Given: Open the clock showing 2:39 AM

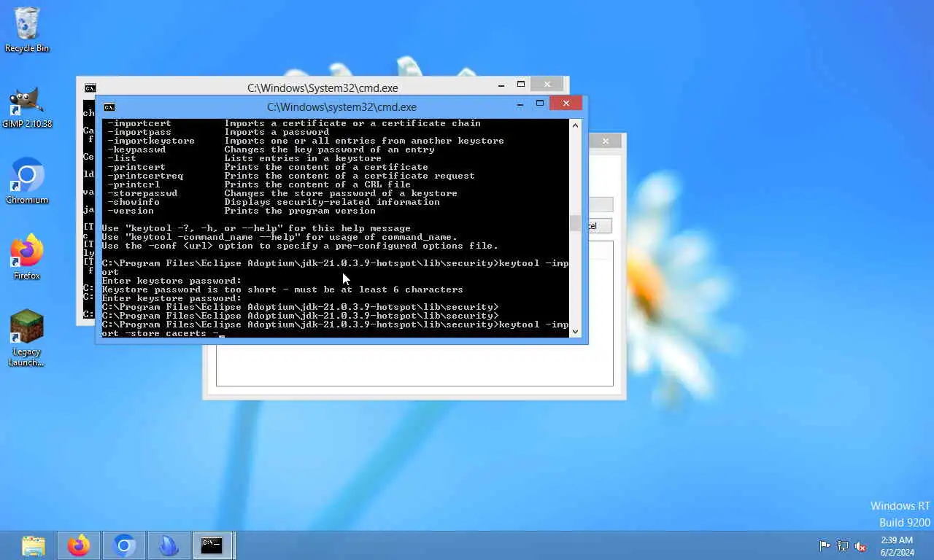Looking at the screenshot, I should pyautogui.click(x=897, y=545).
